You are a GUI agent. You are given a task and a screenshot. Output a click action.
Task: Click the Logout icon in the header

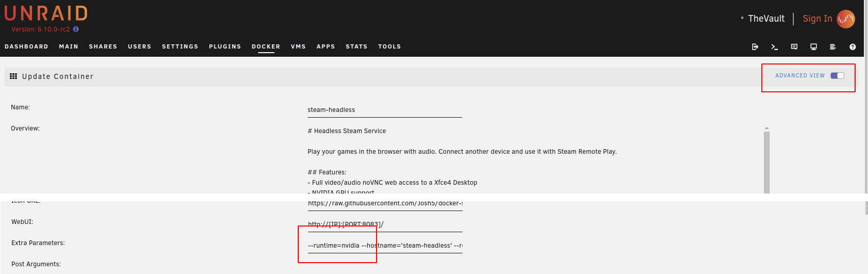pyautogui.click(x=755, y=47)
